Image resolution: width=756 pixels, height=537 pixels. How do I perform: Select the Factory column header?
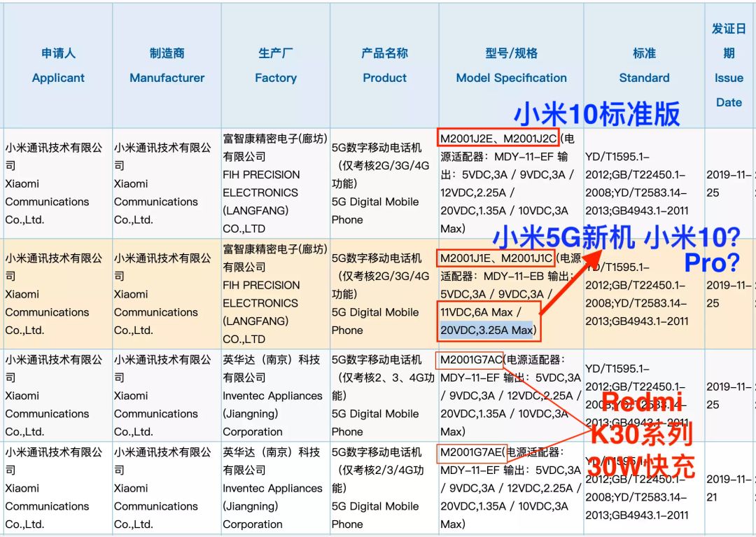[x=276, y=66]
